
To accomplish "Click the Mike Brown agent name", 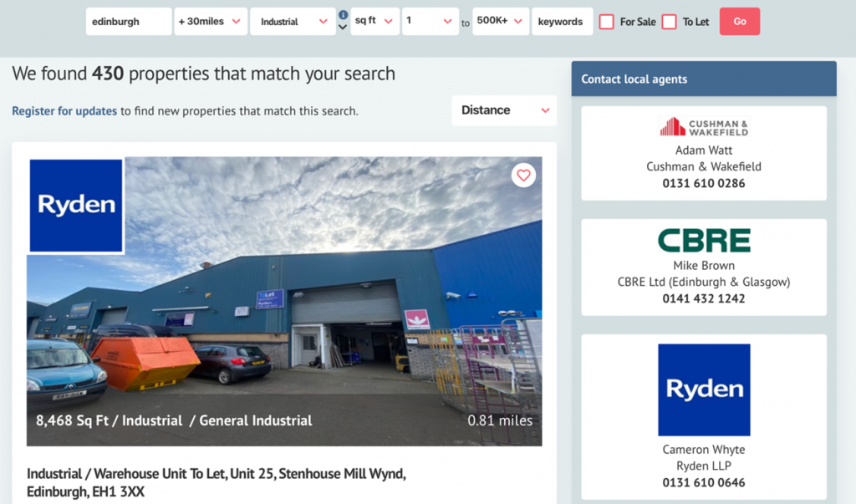I will (x=704, y=266).
